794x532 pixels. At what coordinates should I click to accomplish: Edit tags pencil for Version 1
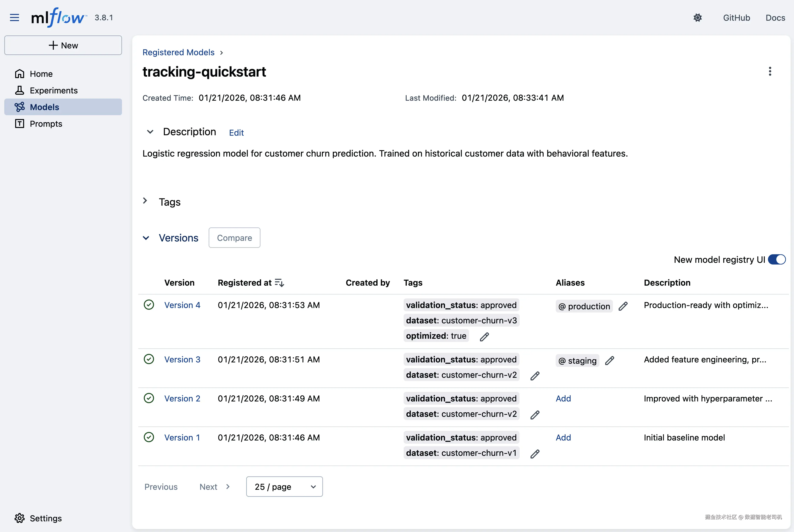(x=535, y=454)
